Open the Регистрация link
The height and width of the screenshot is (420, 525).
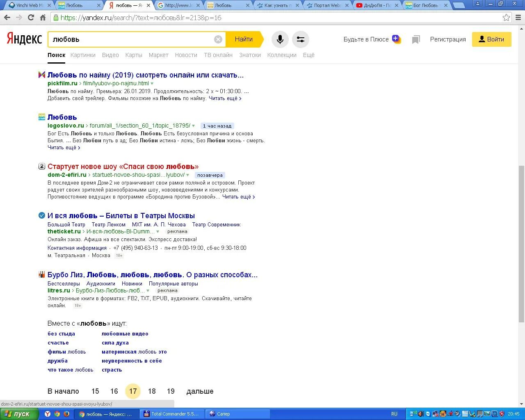448,39
